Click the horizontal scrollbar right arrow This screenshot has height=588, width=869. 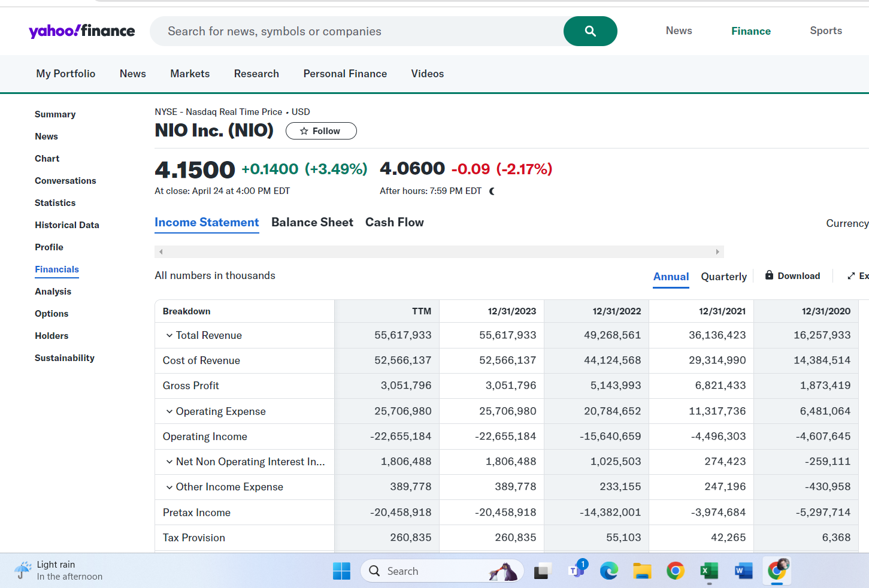click(717, 251)
